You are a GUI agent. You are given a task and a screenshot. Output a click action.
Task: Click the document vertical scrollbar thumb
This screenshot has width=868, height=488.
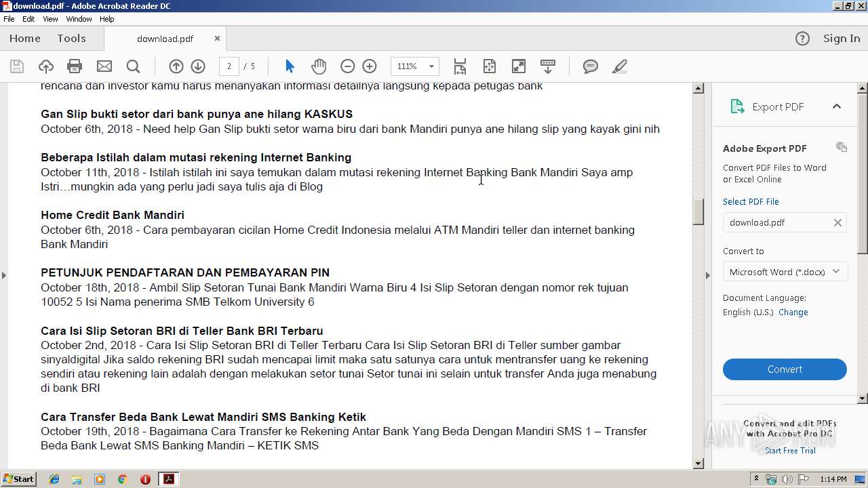[698, 212]
